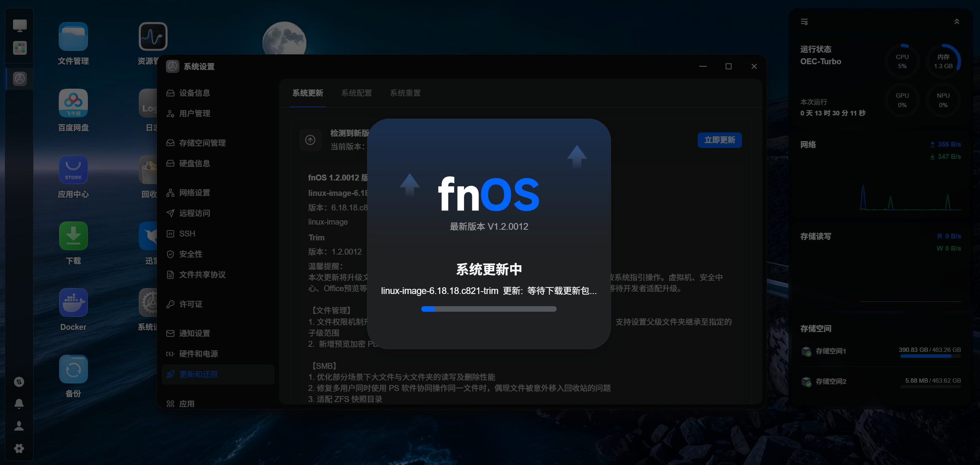Launch the 应用中心 store icon

tap(73, 170)
